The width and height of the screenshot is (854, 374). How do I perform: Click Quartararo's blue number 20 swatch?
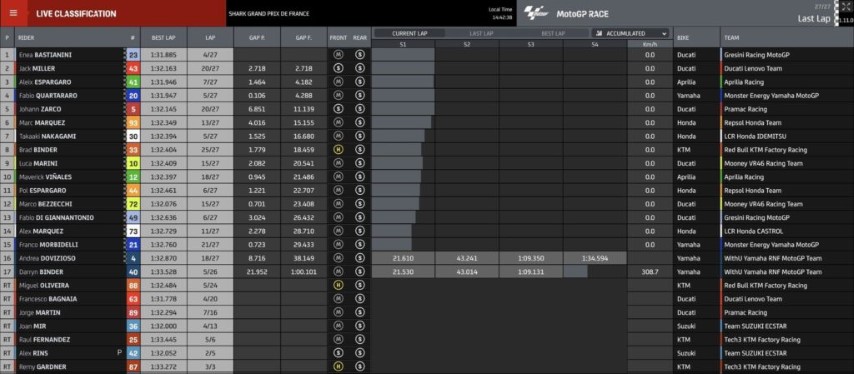133,96
